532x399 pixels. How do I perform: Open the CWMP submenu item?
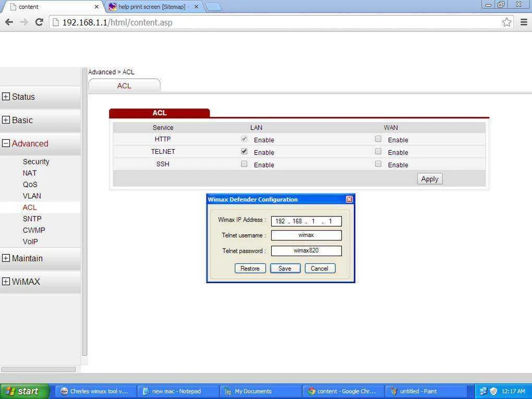tap(34, 230)
